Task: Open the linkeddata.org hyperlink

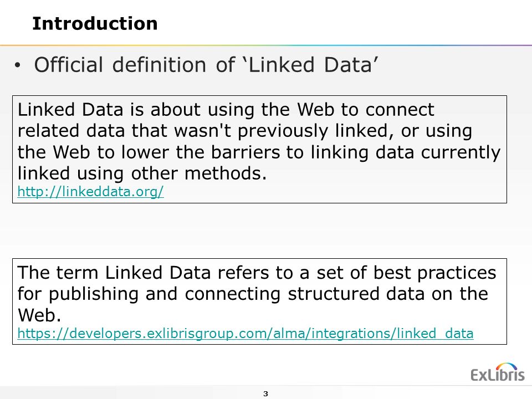Action: tap(90, 192)
